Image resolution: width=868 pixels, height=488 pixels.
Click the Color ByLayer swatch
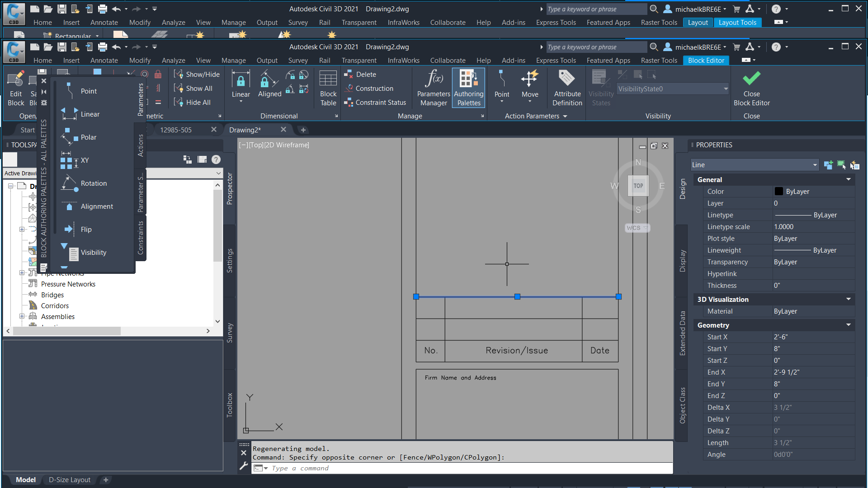(x=778, y=191)
